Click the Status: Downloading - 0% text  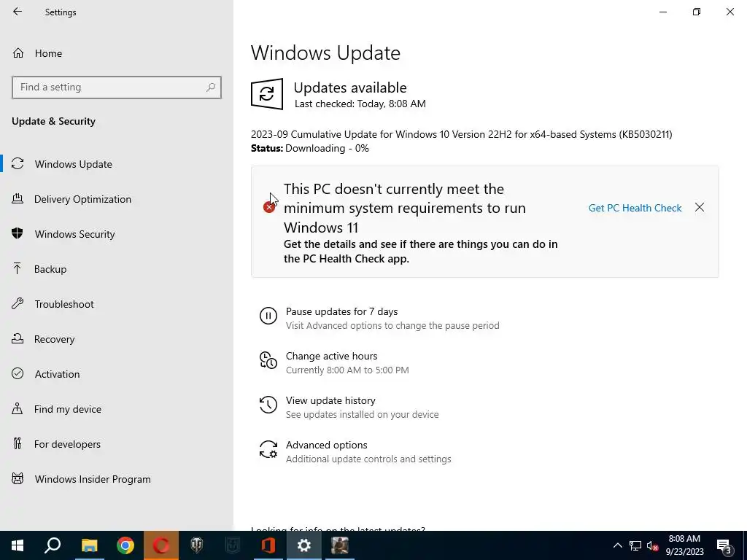(309, 148)
